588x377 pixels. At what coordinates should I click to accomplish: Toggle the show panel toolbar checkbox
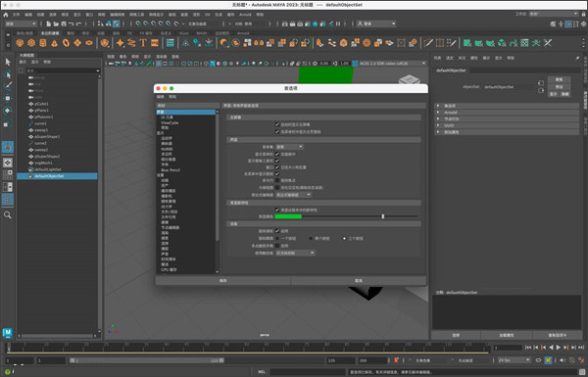click(x=277, y=161)
